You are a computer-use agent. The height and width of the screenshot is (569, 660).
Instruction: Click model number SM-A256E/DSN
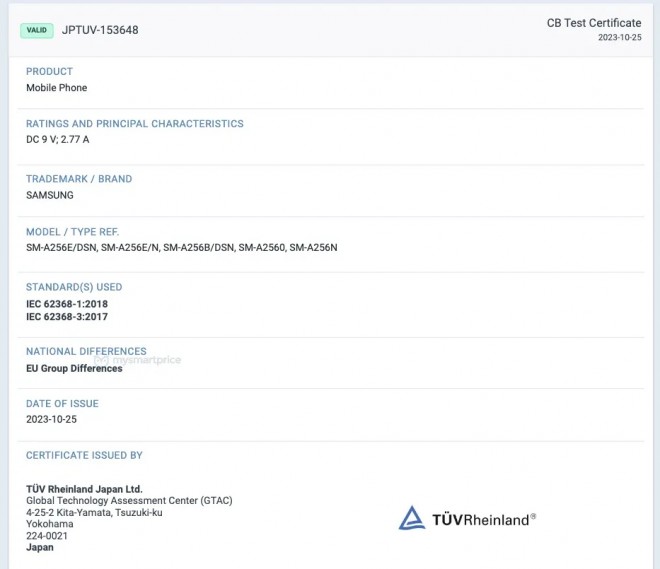62,247
